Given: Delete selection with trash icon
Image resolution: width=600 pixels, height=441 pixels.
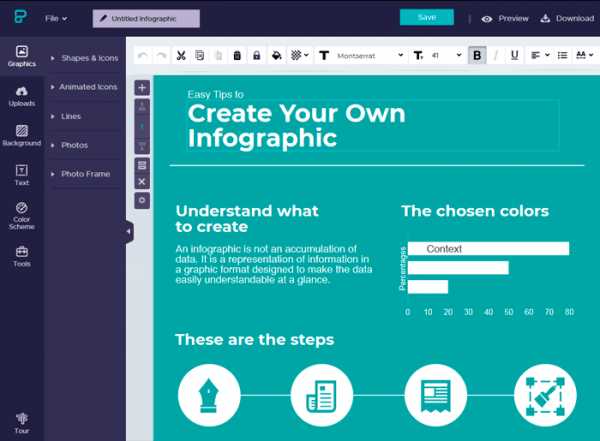Looking at the screenshot, I should click(237, 56).
